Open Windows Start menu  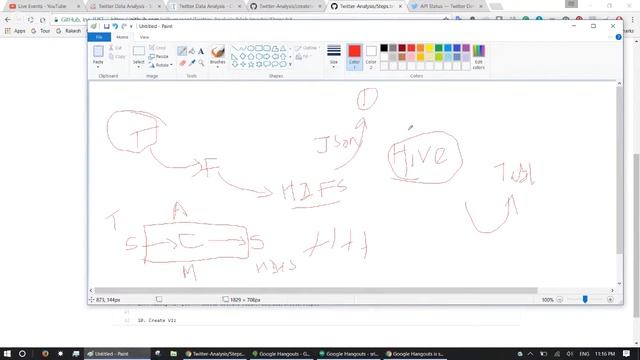[7, 354]
